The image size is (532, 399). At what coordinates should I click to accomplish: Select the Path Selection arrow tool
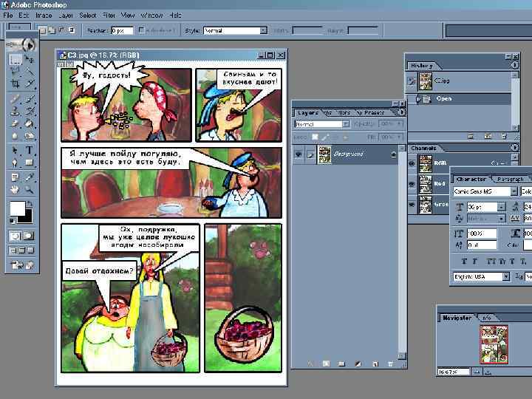15,150
